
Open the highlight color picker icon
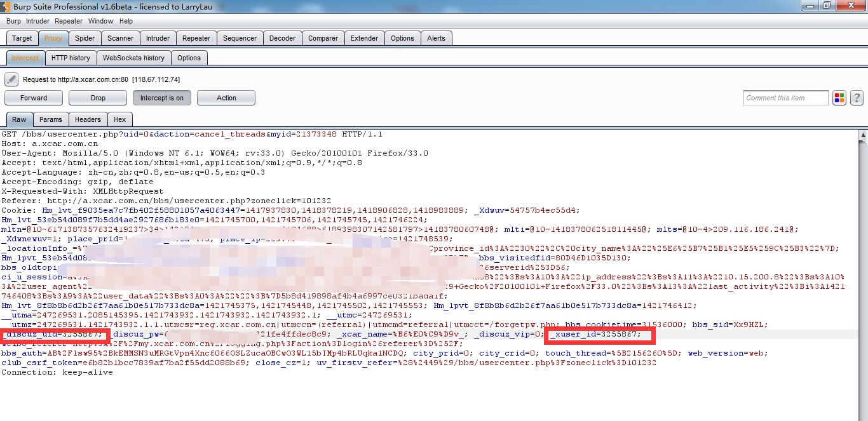pos(839,98)
